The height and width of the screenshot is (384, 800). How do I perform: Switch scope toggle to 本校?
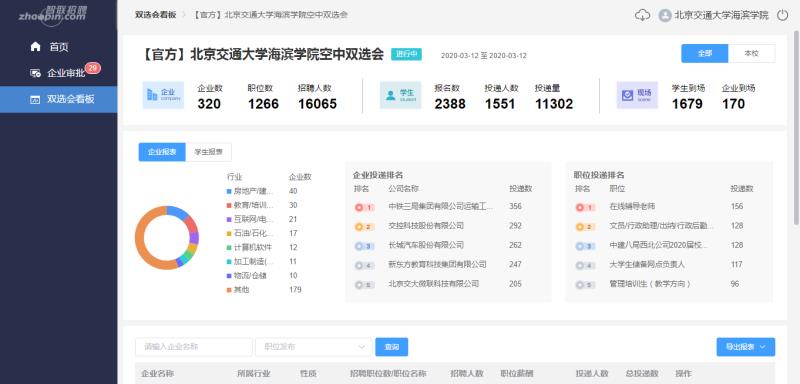point(752,54)
